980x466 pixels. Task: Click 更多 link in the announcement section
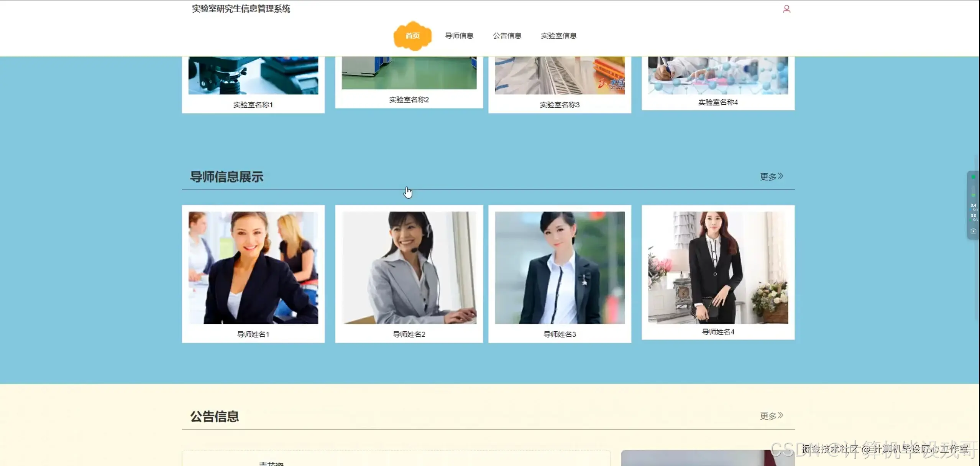767,415
